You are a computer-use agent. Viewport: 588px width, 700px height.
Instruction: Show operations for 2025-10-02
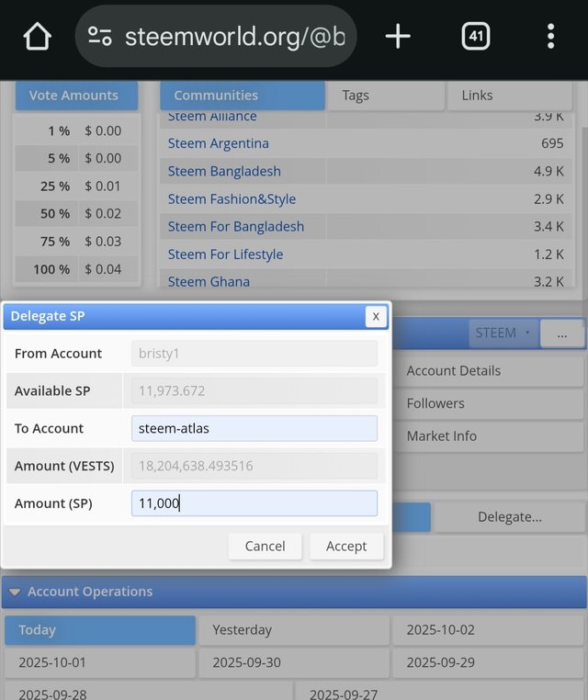pos(489,630)
